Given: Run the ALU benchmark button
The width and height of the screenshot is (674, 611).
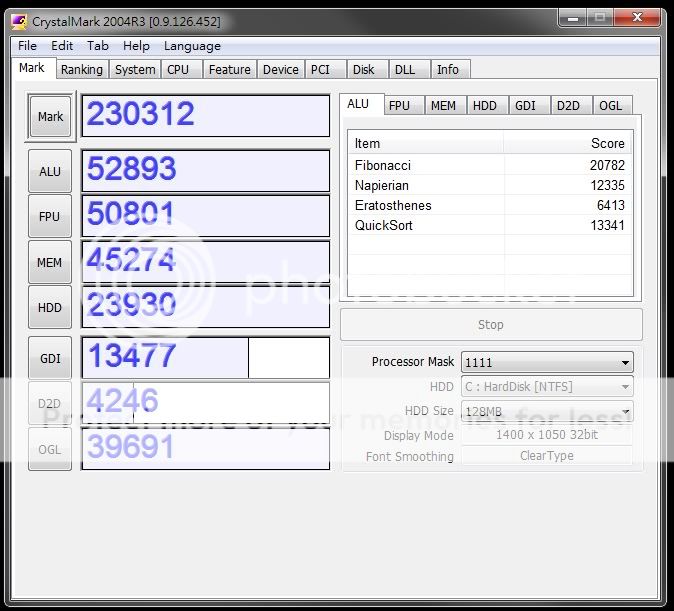Looking at the screenshot, I should pos(50,171).
